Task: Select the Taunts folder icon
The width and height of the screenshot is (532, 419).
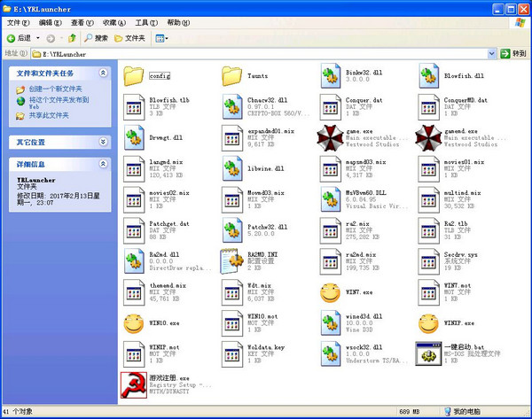Action: click(231, 76)
